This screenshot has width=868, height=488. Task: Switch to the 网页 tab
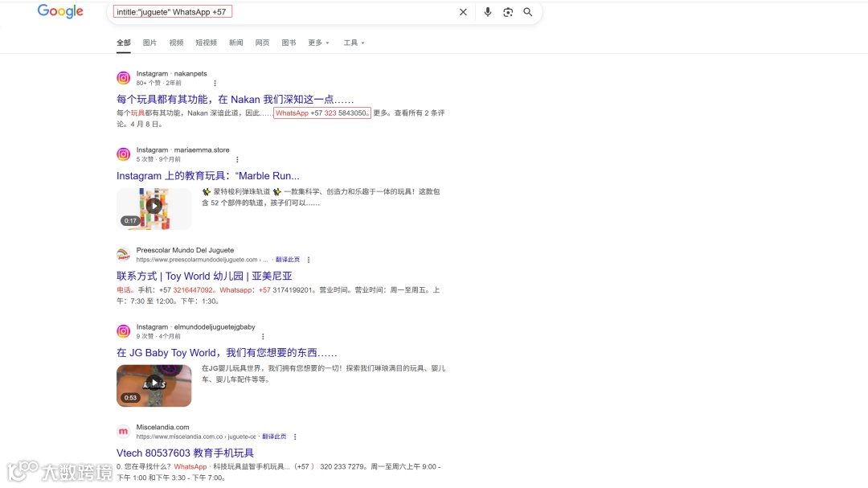coord(262,43)
